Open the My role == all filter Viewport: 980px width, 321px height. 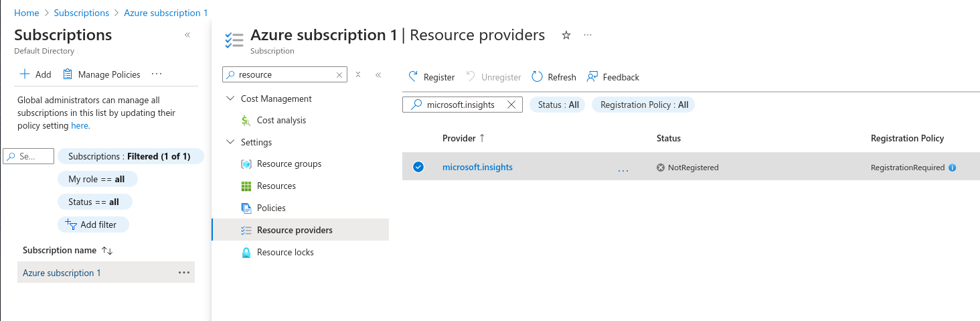pyautogui.click(x=96, y=179)
